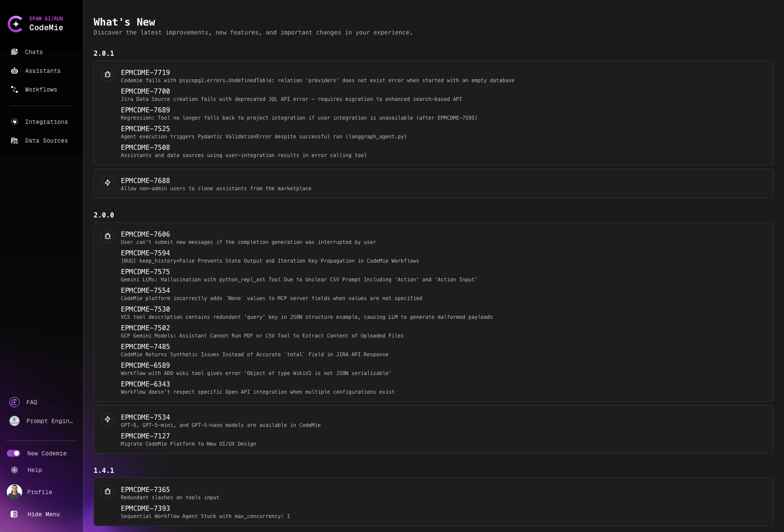Viewport: 784px width, 532px height.
Task: Select Integrations from the sidebar menu
Action: [46, 122]
